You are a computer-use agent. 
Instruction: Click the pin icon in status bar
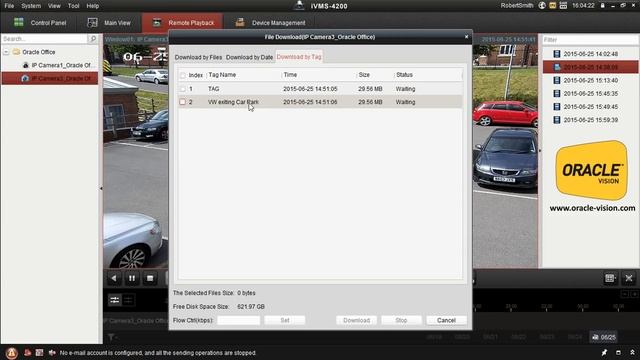[x=604, y=353]
